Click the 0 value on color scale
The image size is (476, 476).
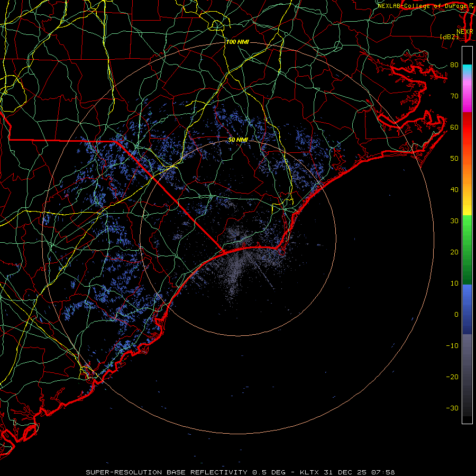pyautogui.click(x=456, y=315)
